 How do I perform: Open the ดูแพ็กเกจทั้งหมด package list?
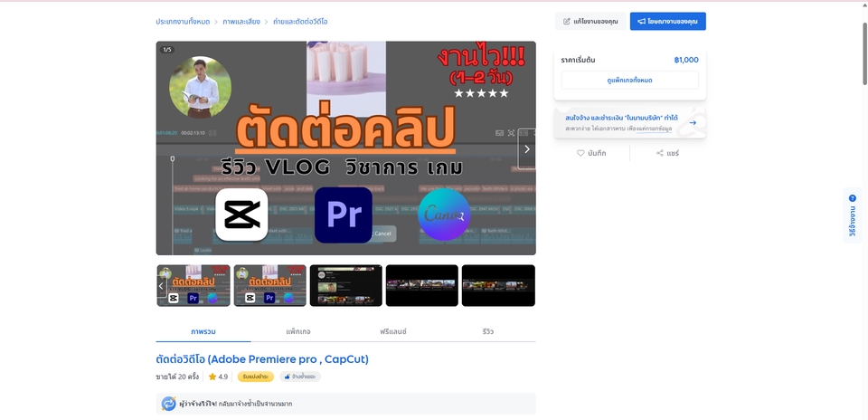[x=629, y=81]
